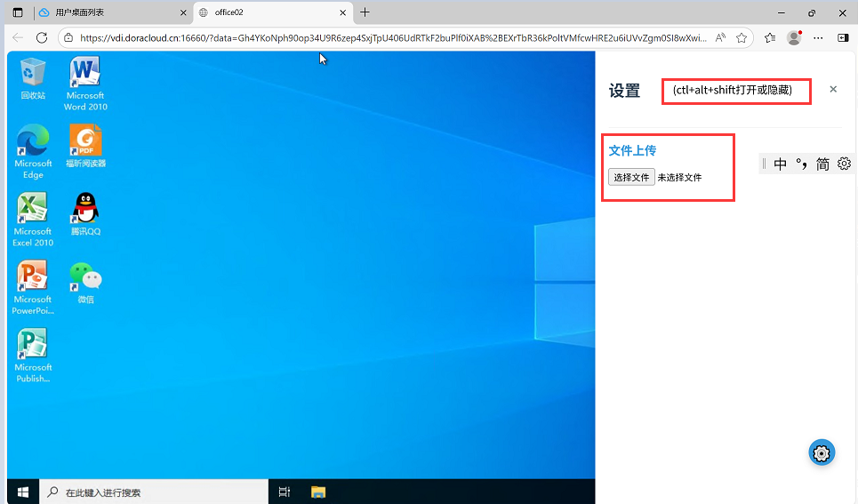
Task: Open the IME toolbar settings gear
Action: [845, 164]
